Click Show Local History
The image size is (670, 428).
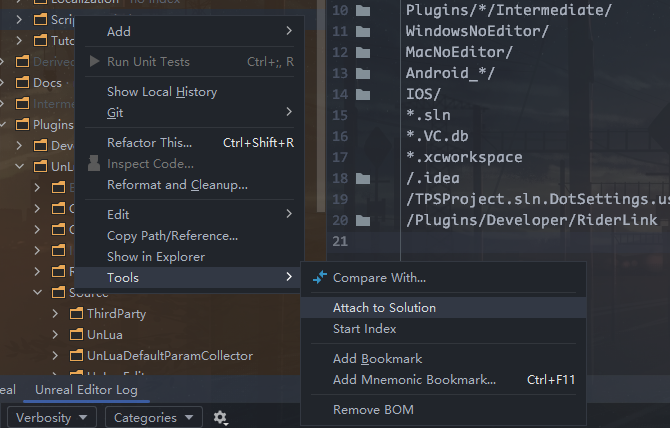189,92
